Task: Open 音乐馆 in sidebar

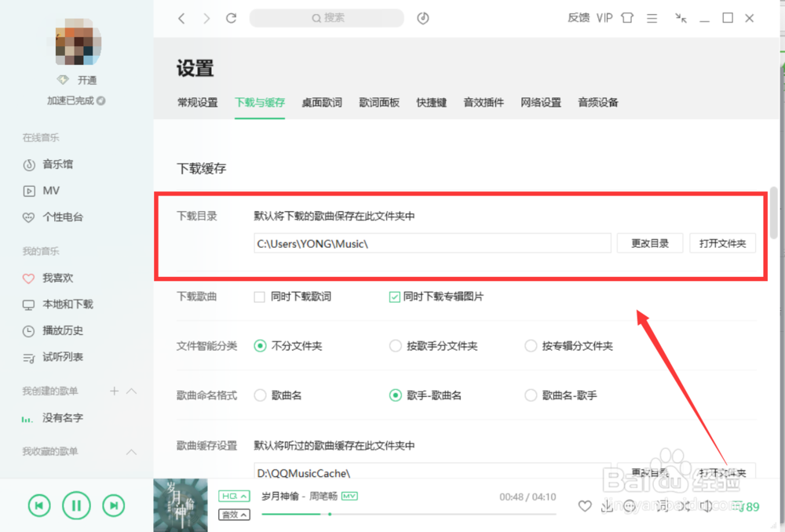Action: 48,164
